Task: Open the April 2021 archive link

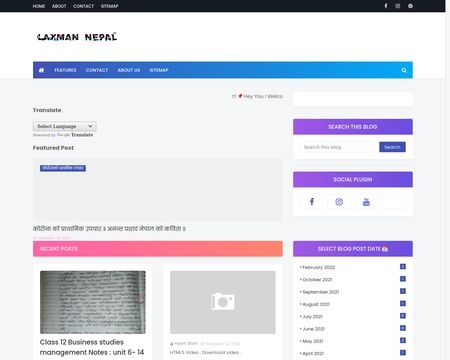Action: pyautogui.click(x=313, y=354)
